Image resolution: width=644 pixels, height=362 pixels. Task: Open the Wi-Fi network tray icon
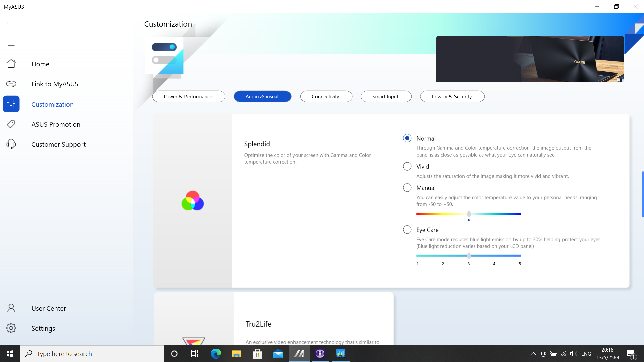(563, 354)
